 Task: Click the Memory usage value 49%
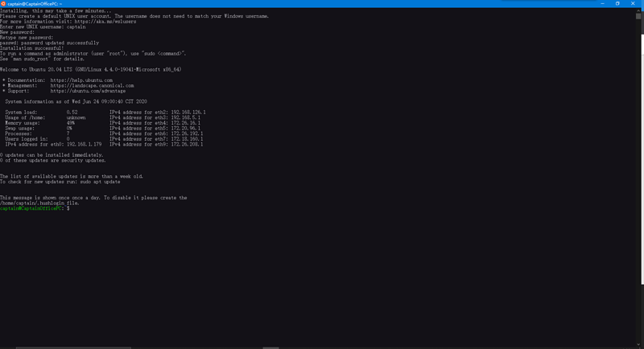71,123
